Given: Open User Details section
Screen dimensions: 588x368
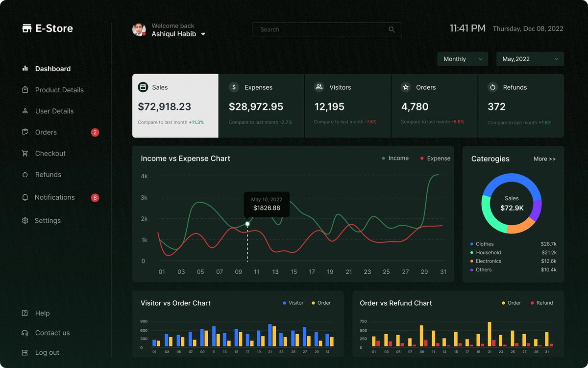Looking at the screenshot, I should point(54,111).
